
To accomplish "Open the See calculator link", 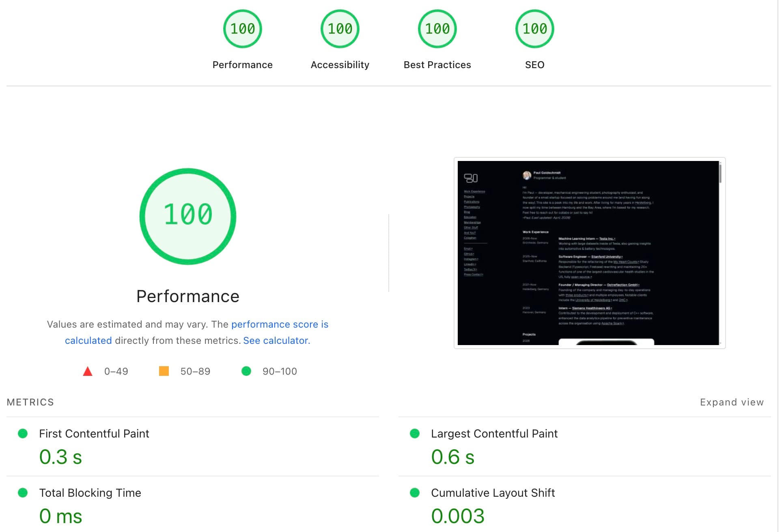I will pos(276,341).
